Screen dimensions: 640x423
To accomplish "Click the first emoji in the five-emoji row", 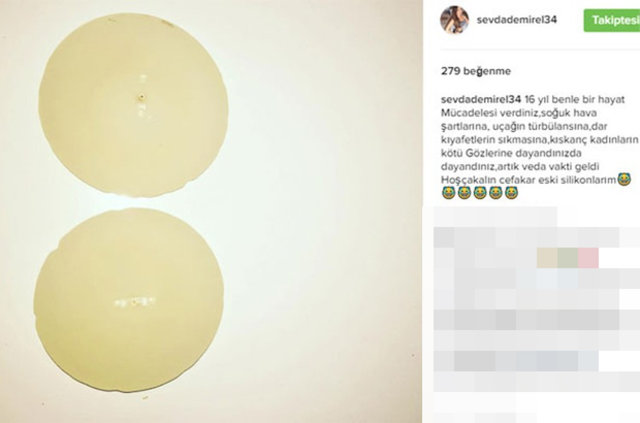I will click(x=448, y=193).
